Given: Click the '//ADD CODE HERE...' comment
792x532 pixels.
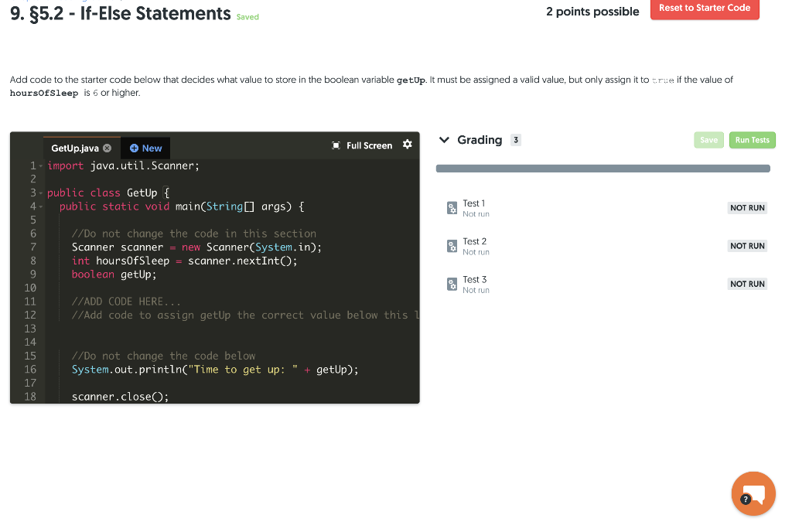Looking at the screenshot, I should [x=126, y=302].
